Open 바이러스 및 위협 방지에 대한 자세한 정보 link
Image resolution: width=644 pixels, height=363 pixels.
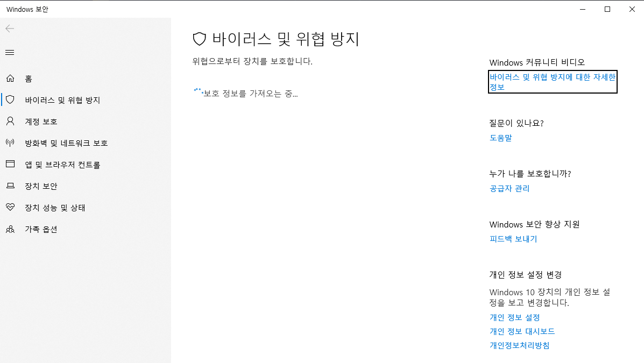point(553,82)
